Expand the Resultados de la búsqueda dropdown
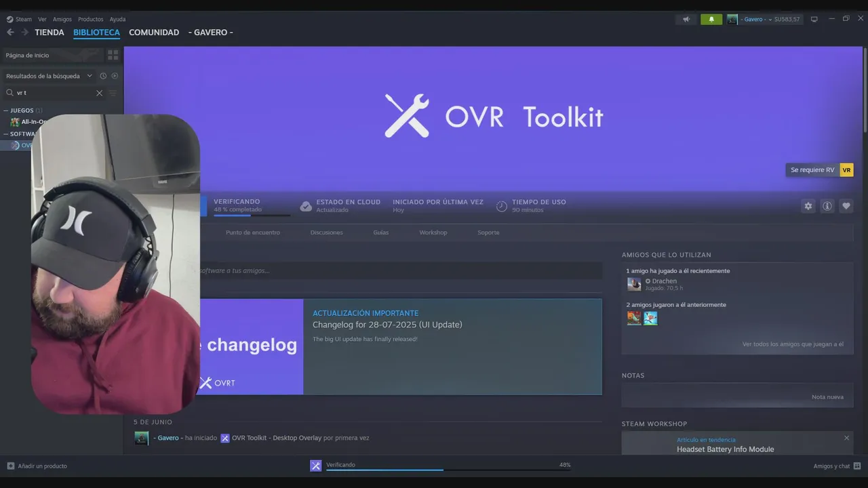868x488 pixels. [x=49, y=76]
